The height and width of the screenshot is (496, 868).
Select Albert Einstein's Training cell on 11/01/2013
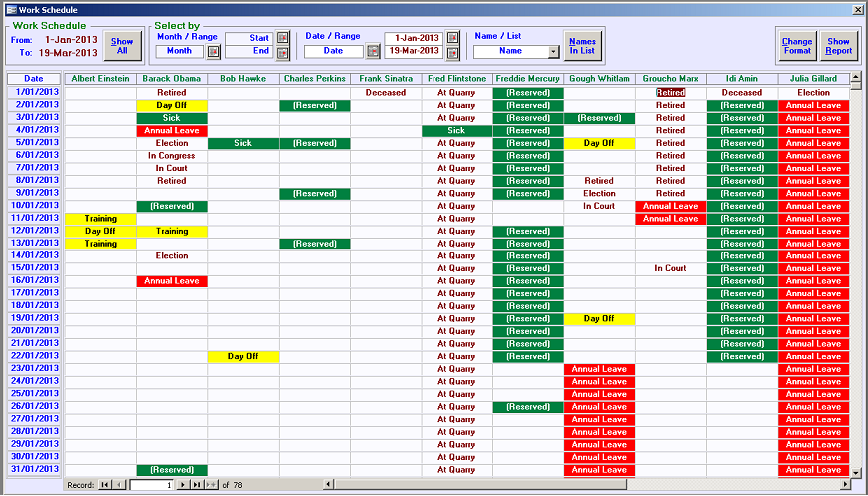pyautogui.click(x=100, y=219)
